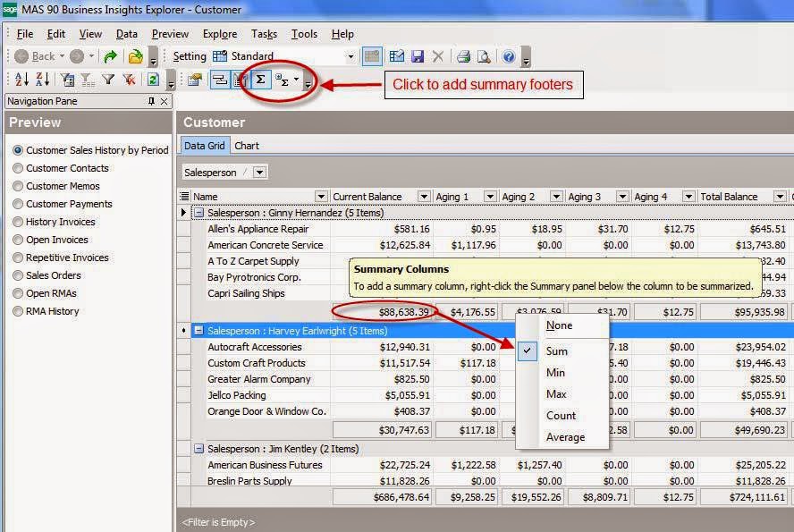Click the standard settings grid icon
The image size is (794, 532).
pyautogui.click(x=220, y=56)
